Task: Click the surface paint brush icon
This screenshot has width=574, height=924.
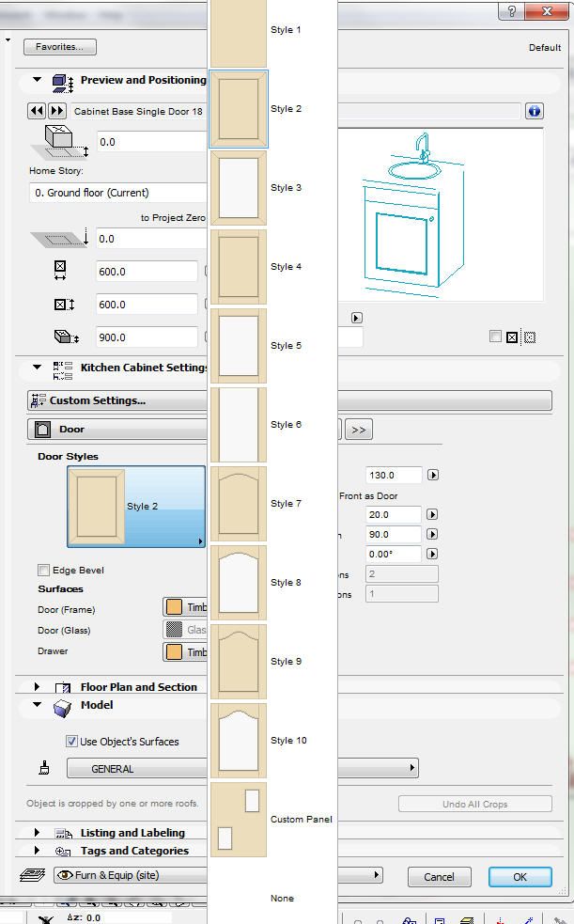Action: 44,767
